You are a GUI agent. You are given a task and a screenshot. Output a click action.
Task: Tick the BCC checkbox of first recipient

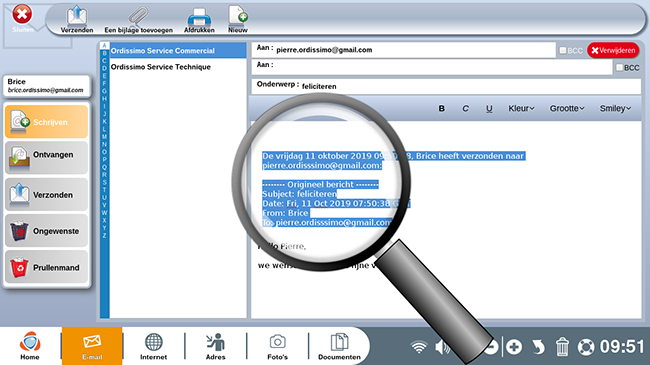click(563, 50)
